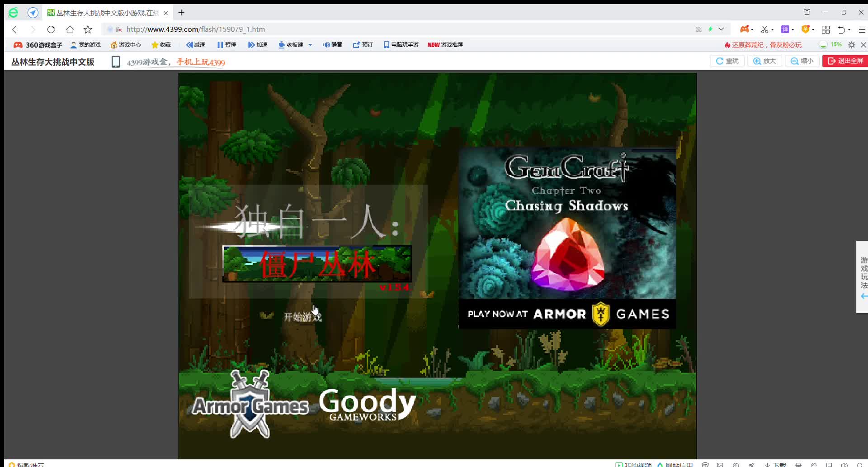This screenshot has width=868, height=467.
Task: Click the Play Now at Armor Games banner
Action: pyautogui.click(x=567, y=314)
